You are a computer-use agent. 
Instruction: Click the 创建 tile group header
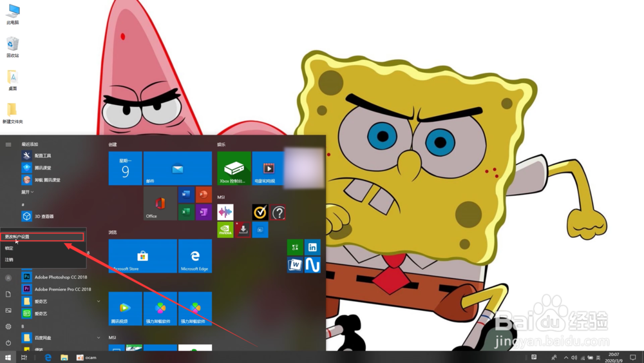(113, 144)
